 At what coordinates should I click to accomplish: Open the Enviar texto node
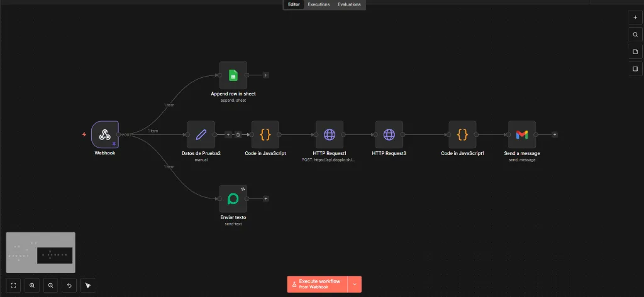point(233,198)
